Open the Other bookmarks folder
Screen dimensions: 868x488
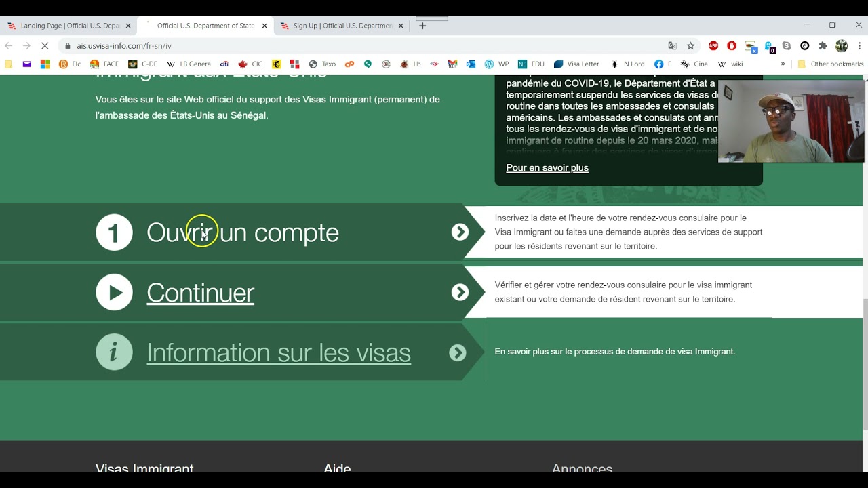click(830, 64)
